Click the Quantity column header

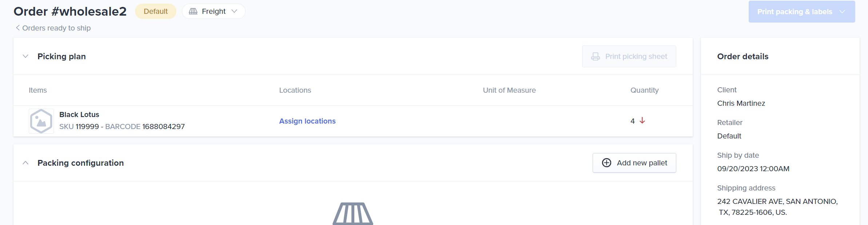click(645, 90)
